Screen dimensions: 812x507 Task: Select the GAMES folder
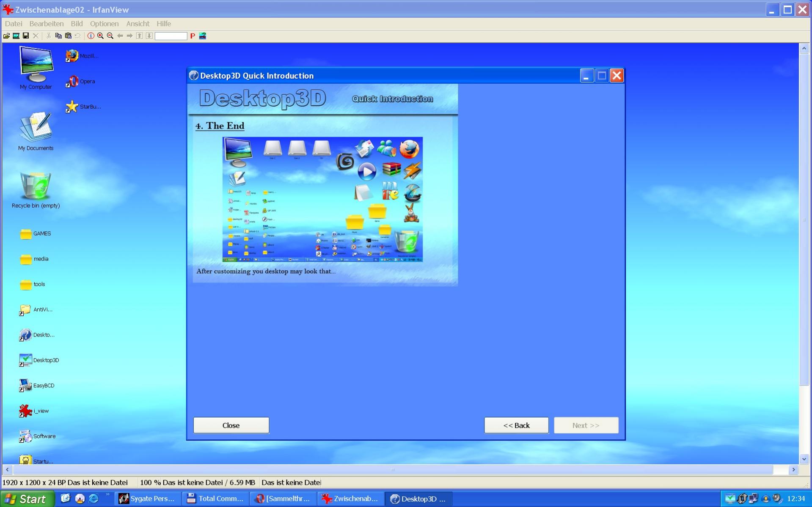(x=36, y=233)
